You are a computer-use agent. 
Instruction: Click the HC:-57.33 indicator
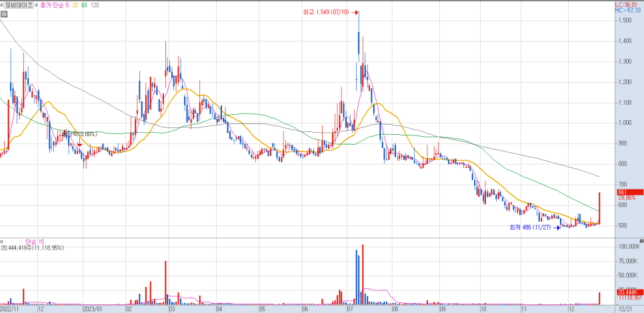629,9
